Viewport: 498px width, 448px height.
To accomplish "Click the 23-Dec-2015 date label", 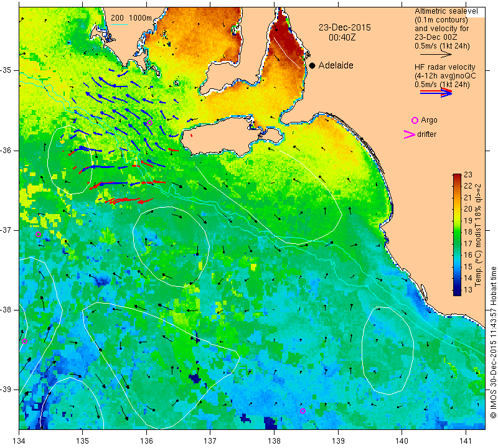I will pos(345,27).
